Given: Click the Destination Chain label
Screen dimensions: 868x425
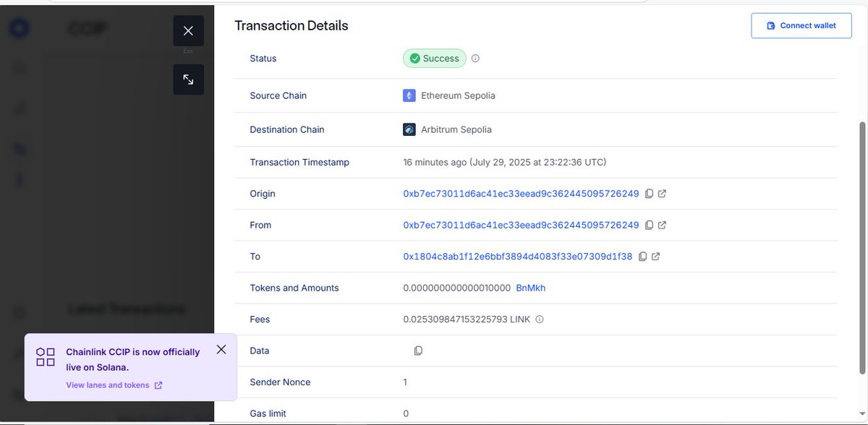Looking at the screenshot, I should point(287,129).
